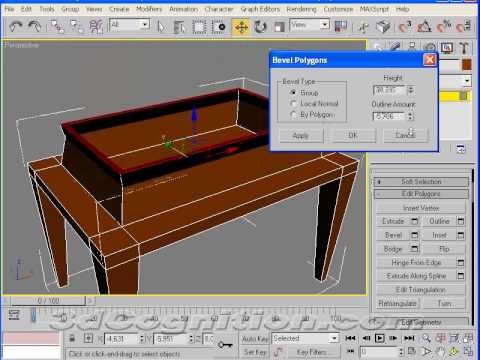
Task: Open the Outline settings box
Action: click(461, 221)
